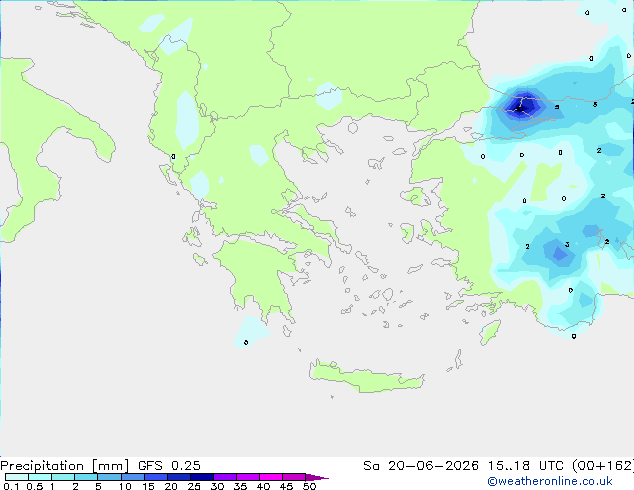
Task: Click the '15..18 UTC' time label
Action: (526, 466)
